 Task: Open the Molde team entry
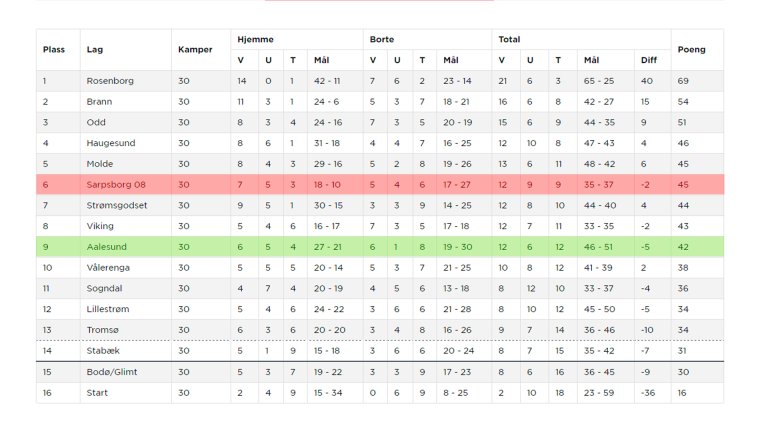100,163
